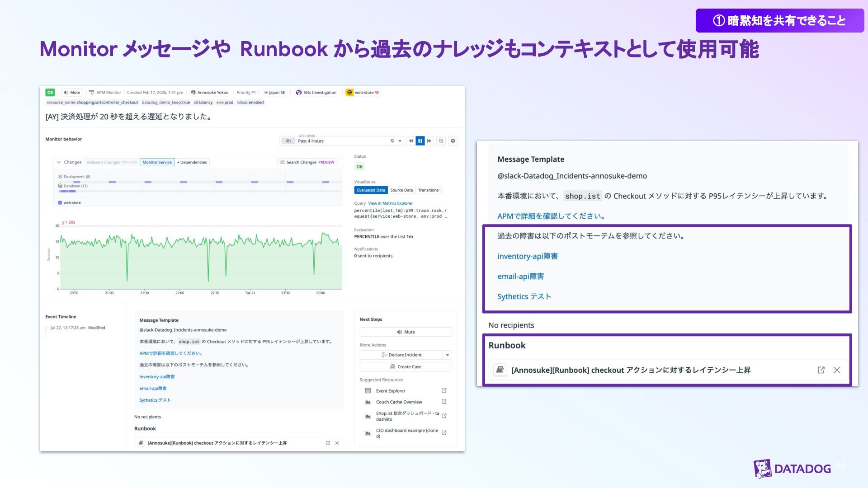Image resolution: width=868 pixels, height=488 pixels.
Task: Click the Database (12) row icon
Action: (x=60, y=186)
